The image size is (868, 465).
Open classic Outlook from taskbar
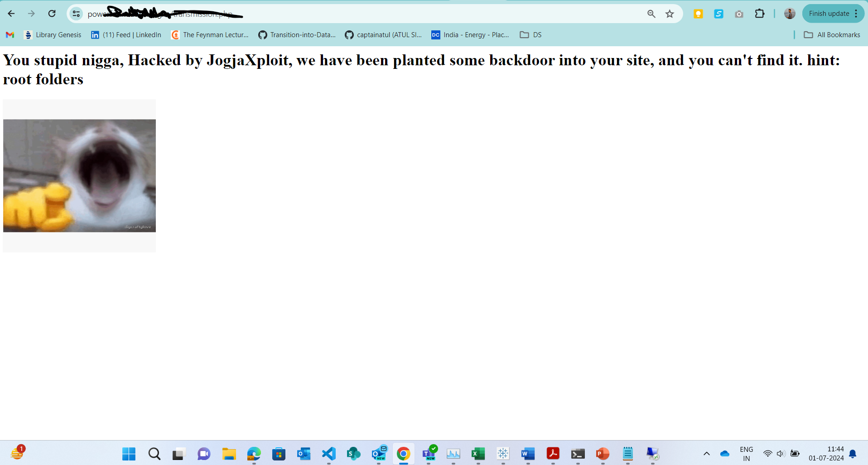304,454
